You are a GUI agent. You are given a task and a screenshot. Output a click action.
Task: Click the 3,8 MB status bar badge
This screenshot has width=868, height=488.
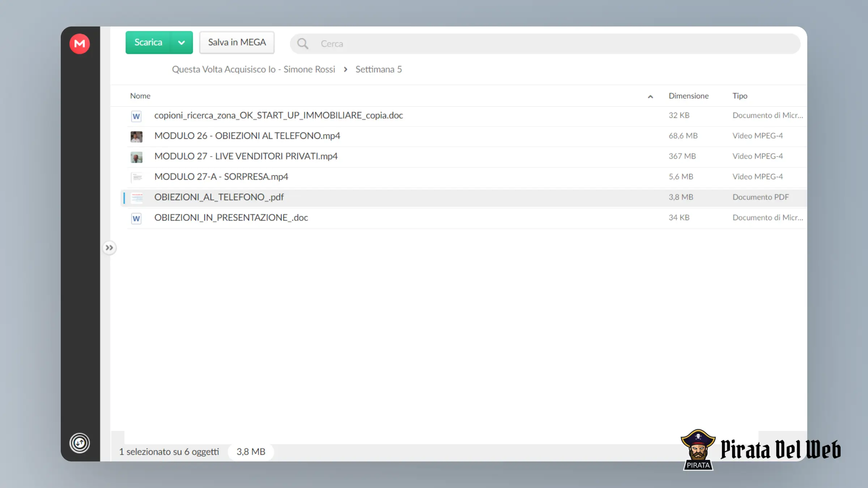[x=251, y=452]
